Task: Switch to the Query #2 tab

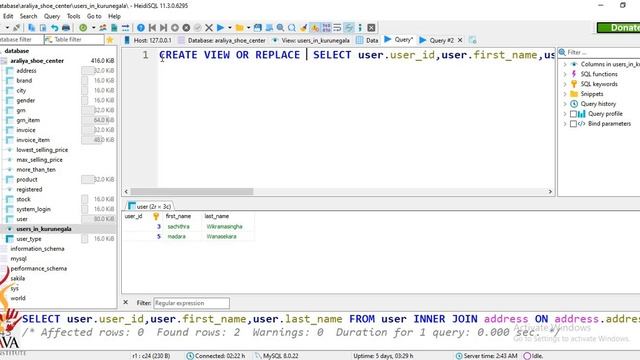Action: [x=437, y=40]
